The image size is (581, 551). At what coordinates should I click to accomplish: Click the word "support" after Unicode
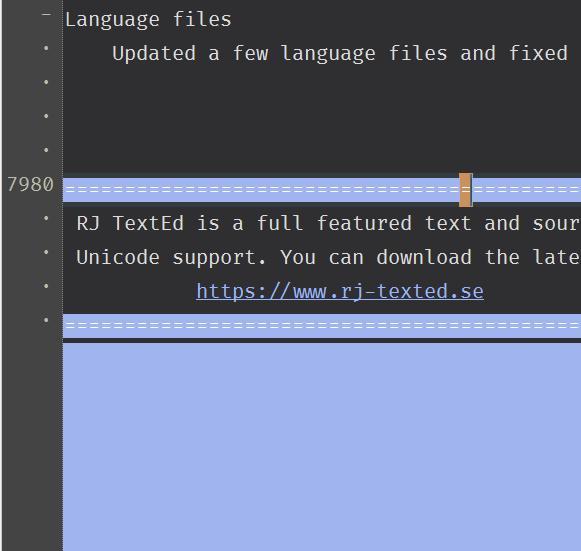215,258
